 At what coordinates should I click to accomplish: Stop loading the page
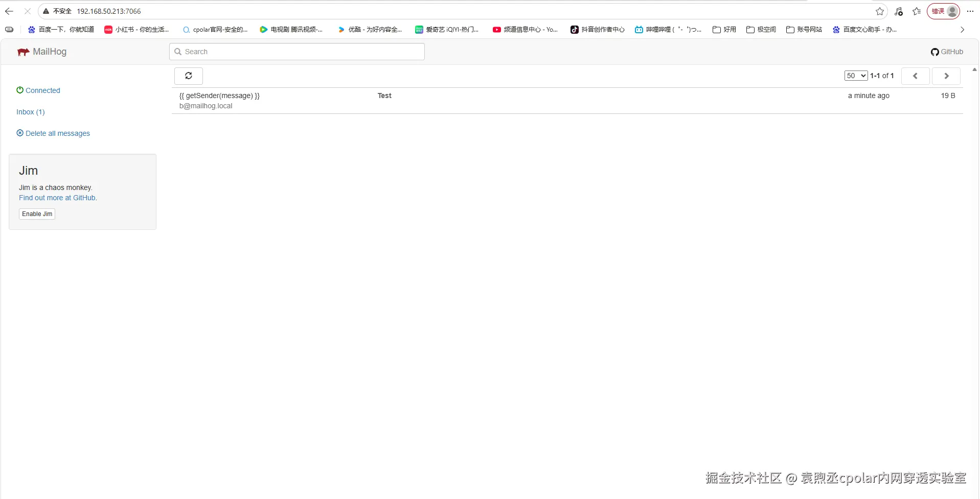[x=28, y=11]
